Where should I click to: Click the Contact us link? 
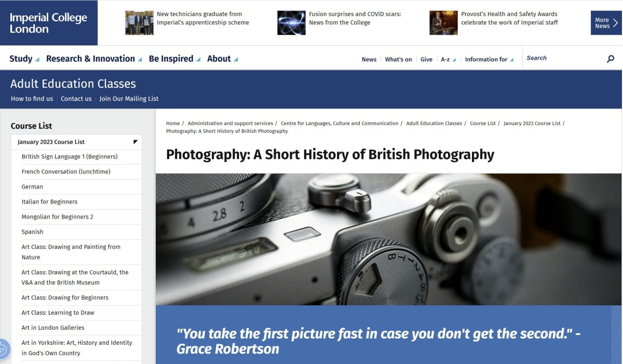76,98
